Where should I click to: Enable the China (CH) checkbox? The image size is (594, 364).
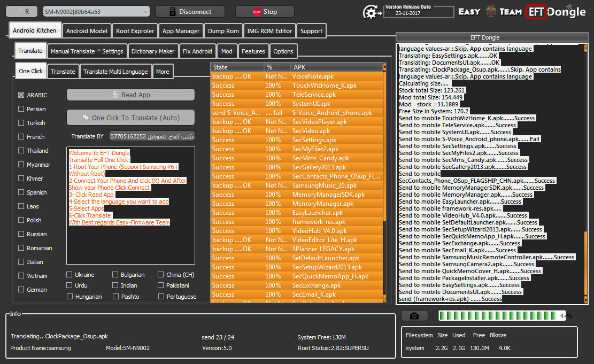point(160,275)
